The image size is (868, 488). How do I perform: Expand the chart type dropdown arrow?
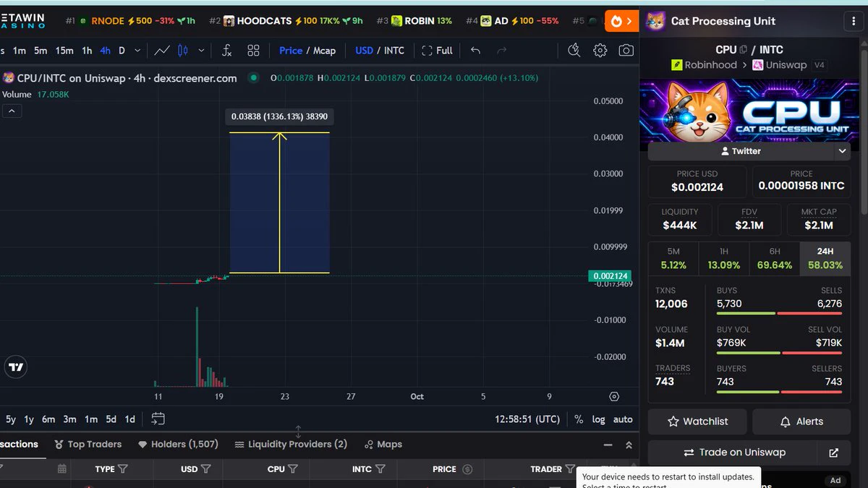(201, 51)
